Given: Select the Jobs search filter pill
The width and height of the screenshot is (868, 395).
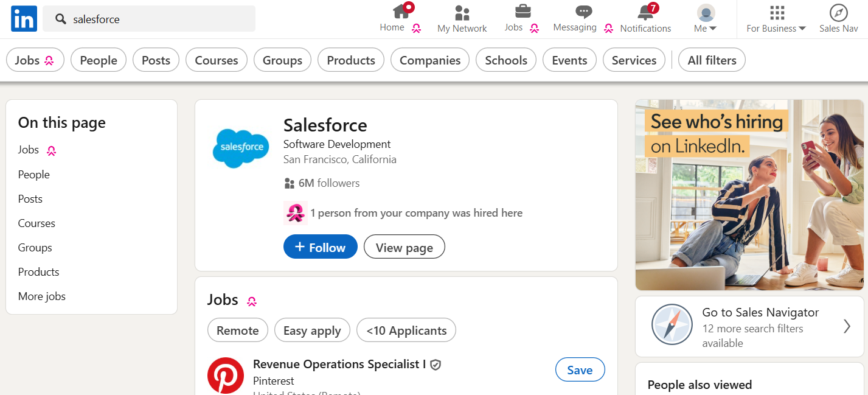Looking at the screenshot, I should [x=35, y=60].
